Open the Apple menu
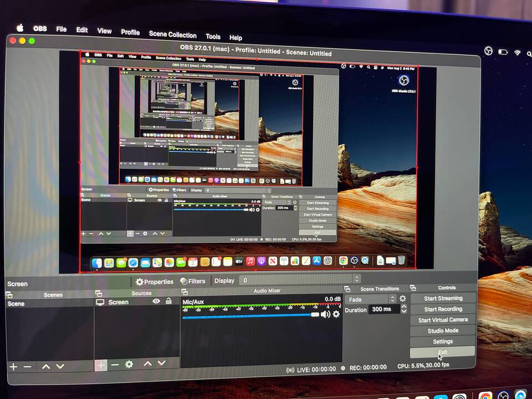532x399 pixels. (20, 28)
